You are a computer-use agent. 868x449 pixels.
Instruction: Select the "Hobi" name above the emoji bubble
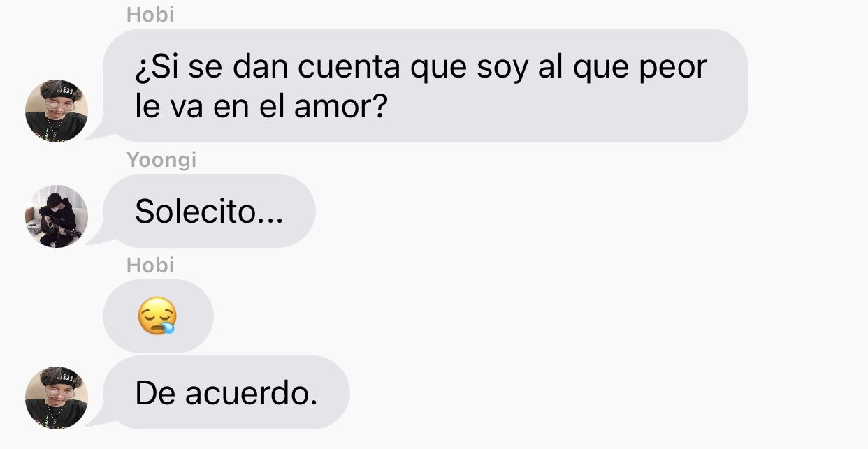pyautogui.click(x=150, y=265)
